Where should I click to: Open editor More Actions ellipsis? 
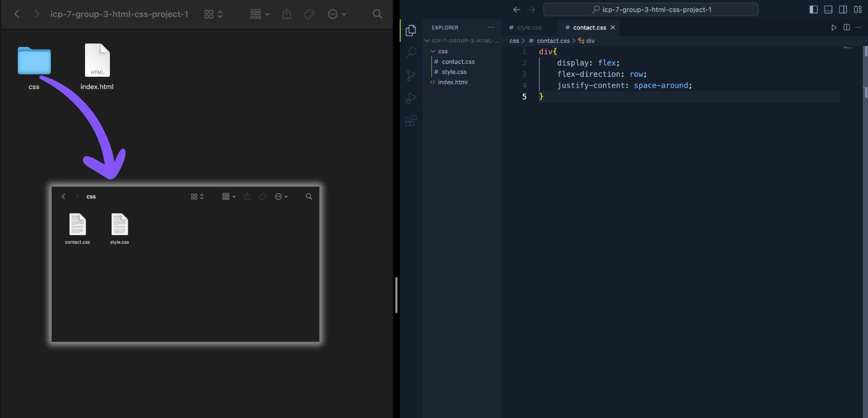click(859, 27)
